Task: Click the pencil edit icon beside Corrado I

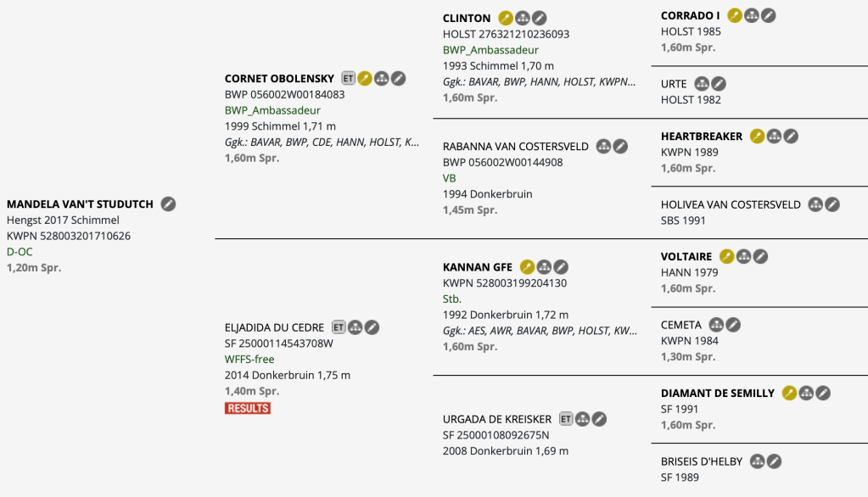Action: (768, 15)
